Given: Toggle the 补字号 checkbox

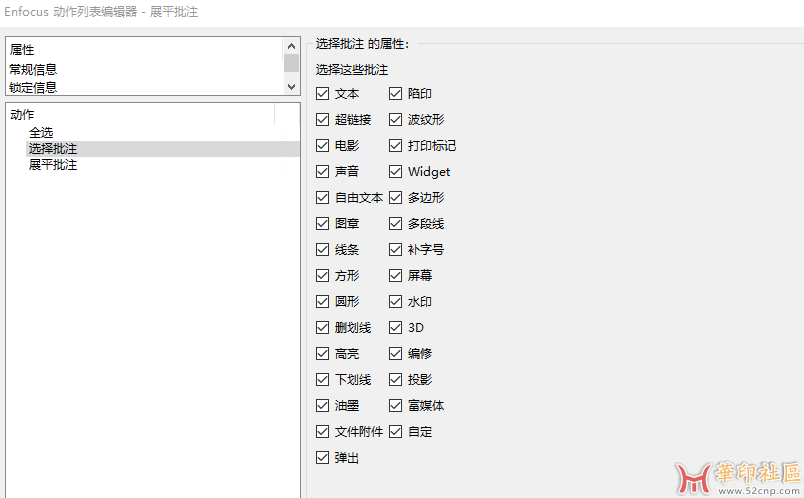Looking at the screenshot, I should tap(395, 250).
